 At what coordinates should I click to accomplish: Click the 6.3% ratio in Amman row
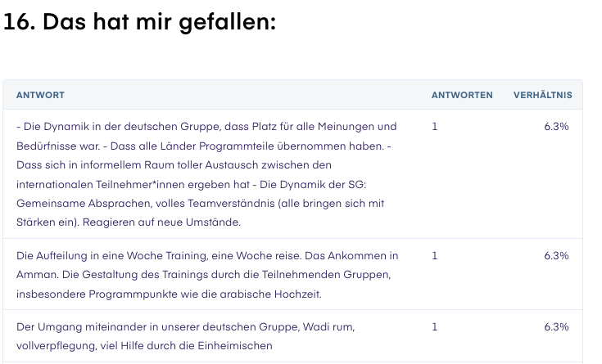click(x=556, y=256)
